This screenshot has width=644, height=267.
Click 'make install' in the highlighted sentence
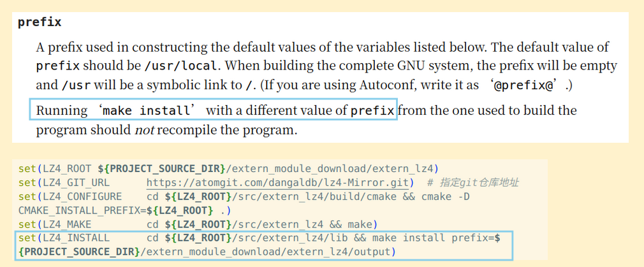coord(147,110)
